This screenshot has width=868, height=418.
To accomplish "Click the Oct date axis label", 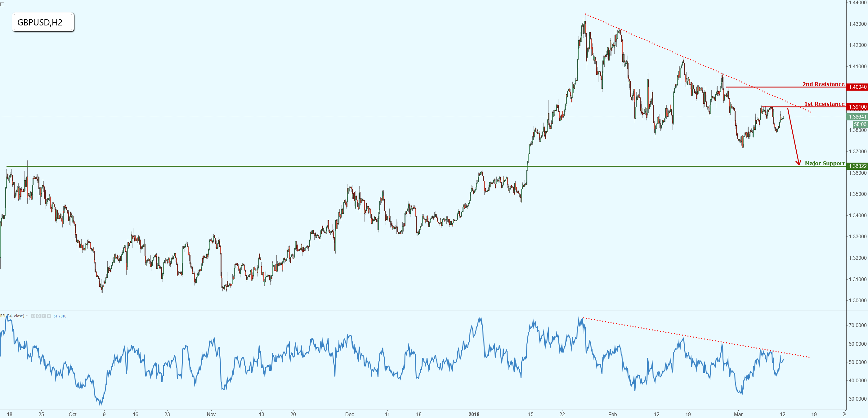I will pyautogui.click(x=73, y=414).
